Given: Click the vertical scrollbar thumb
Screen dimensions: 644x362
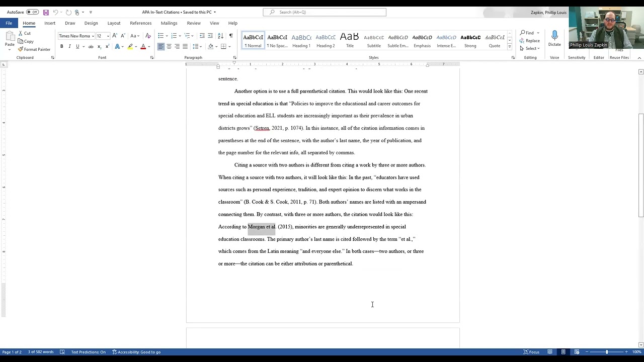Looking at the screenshot, I should 641,165.
